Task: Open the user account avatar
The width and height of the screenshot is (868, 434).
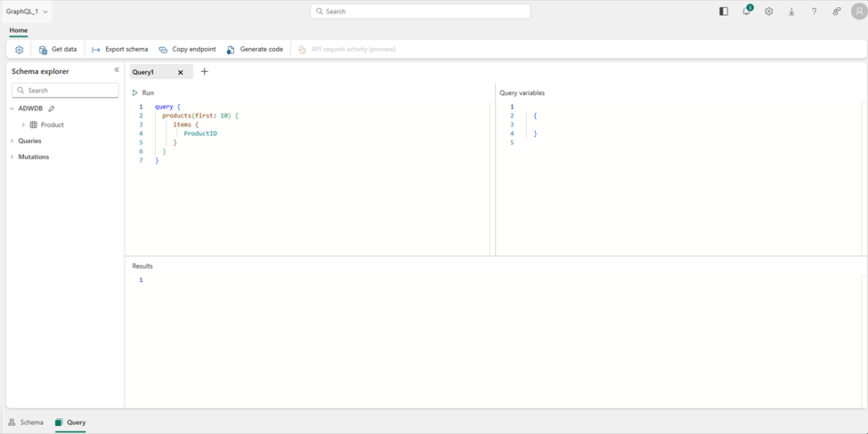Action: (x=858, y=12)
